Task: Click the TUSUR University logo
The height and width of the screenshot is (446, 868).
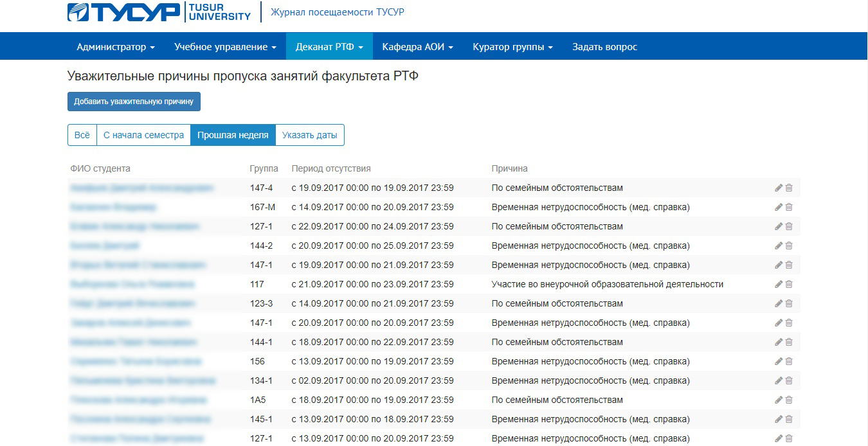Action: click(159, 12)
